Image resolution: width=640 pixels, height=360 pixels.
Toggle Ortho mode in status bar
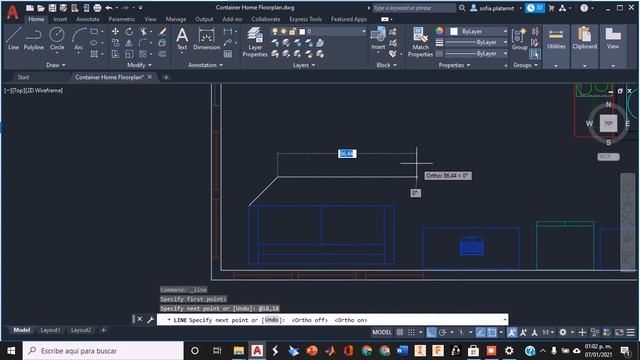pos(431,332)
